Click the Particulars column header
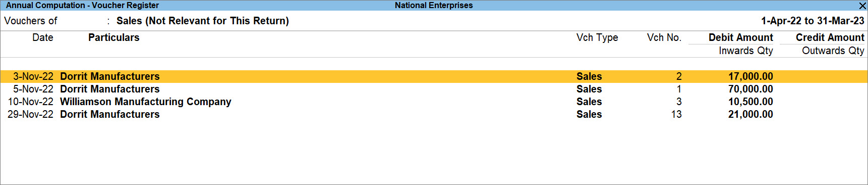868x185 pixels. pyautogui.click(x=114, y=37)
